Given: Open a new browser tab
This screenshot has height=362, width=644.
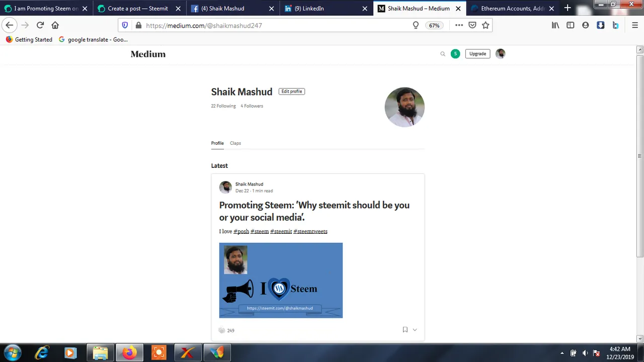Looking at the screenshot, I should [x=568, y=8].
